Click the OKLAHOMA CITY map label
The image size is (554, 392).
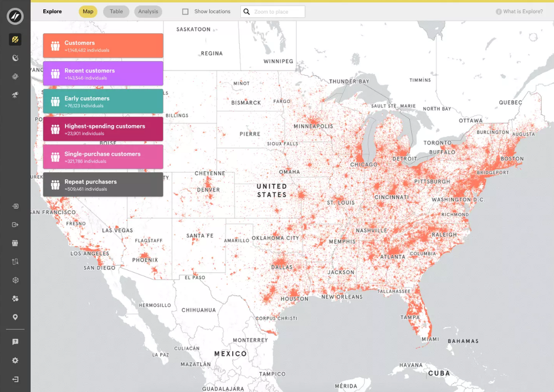click(275, 238)
